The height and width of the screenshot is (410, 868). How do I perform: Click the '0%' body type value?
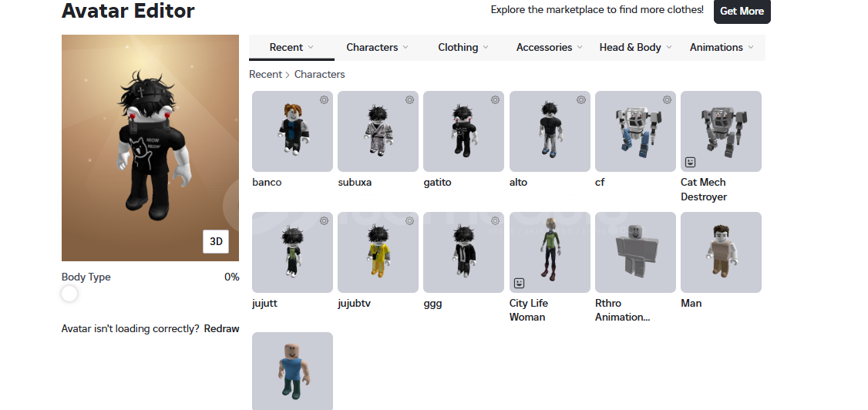(232, 277)
